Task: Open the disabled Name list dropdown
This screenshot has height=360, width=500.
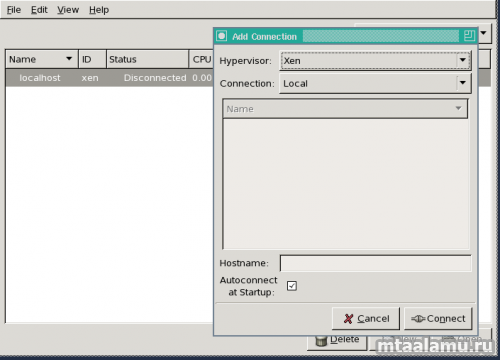Action: 345,109
